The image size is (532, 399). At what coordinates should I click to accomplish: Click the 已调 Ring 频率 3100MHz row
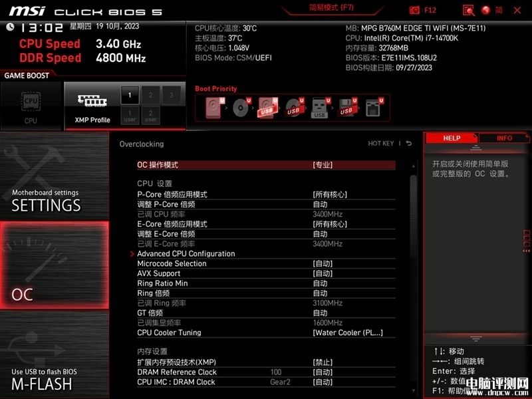(x=266, y=303)
